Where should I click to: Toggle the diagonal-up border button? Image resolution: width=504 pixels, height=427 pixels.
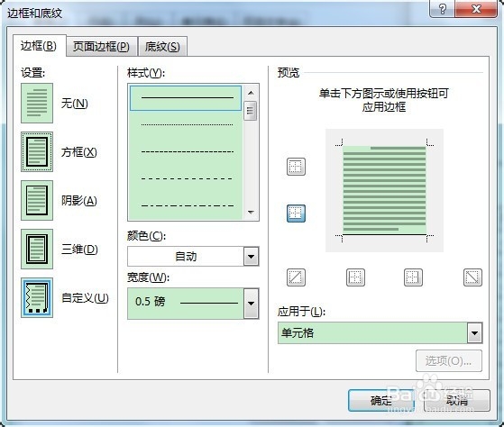coord(296,277)
